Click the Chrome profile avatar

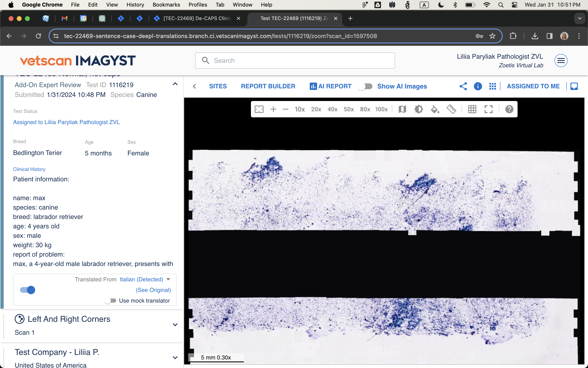tap(564, 36)
